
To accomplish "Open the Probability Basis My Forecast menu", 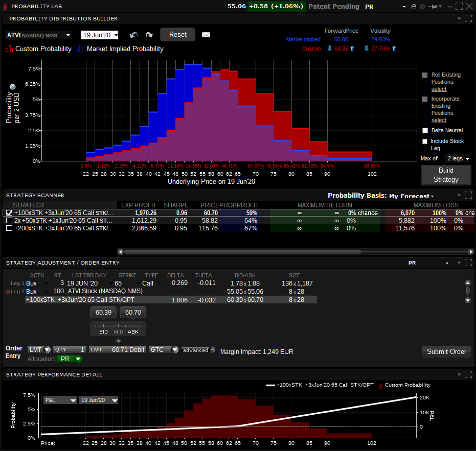I will [x=412, y=196].
